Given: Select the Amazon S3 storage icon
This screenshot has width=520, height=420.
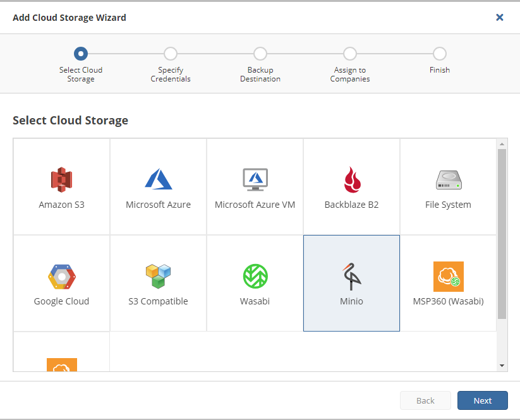Looking at the screenshot, I should click(x=62, y=179).
